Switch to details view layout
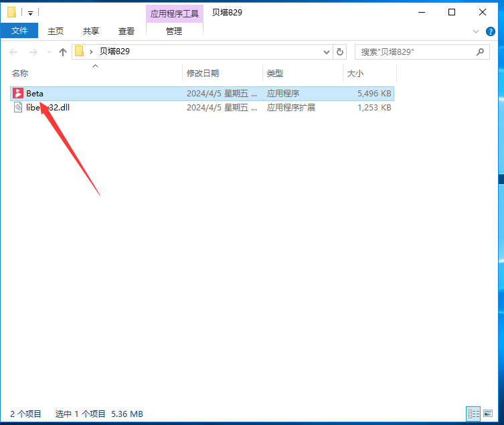 473,414
